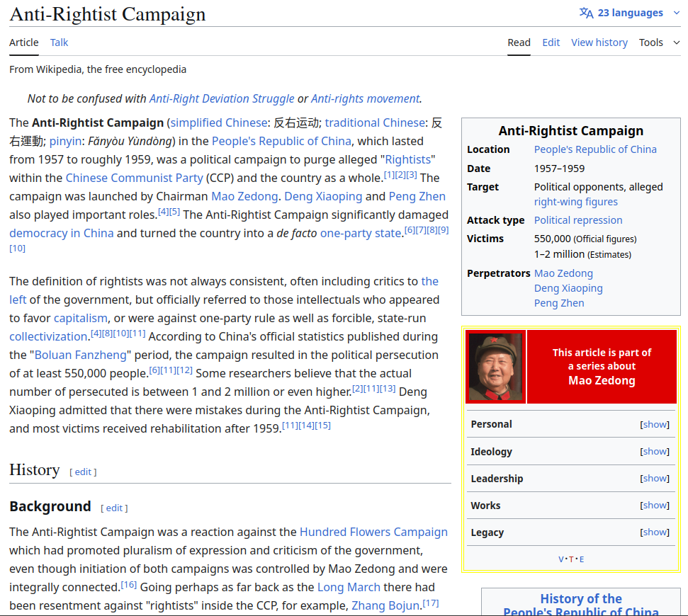Image resolution: width=688 pixels, height=616 pixels.
Task: Click the Anti-Rightist Campaign page heading
Action: tap(108, 14)
